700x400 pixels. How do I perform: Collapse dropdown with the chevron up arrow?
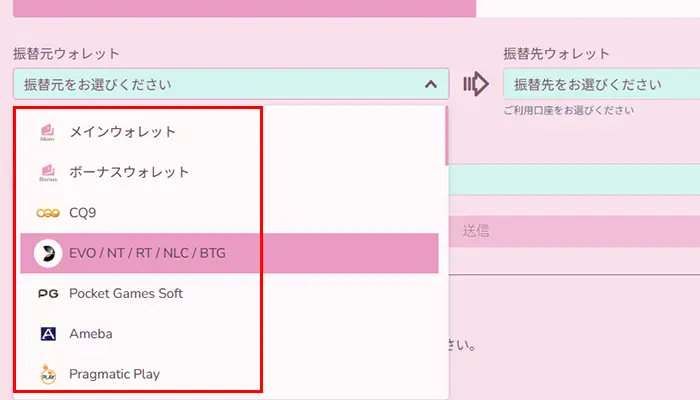[x=431, y=84]
